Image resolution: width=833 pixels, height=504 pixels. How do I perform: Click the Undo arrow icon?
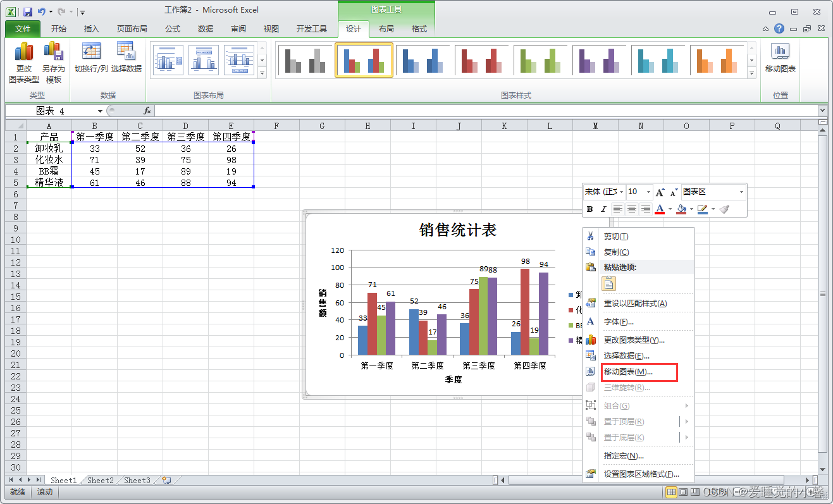click(42, 11)
